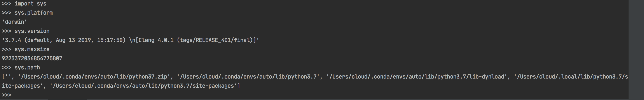Click the 'sys.platform' command text

(34, 13)
